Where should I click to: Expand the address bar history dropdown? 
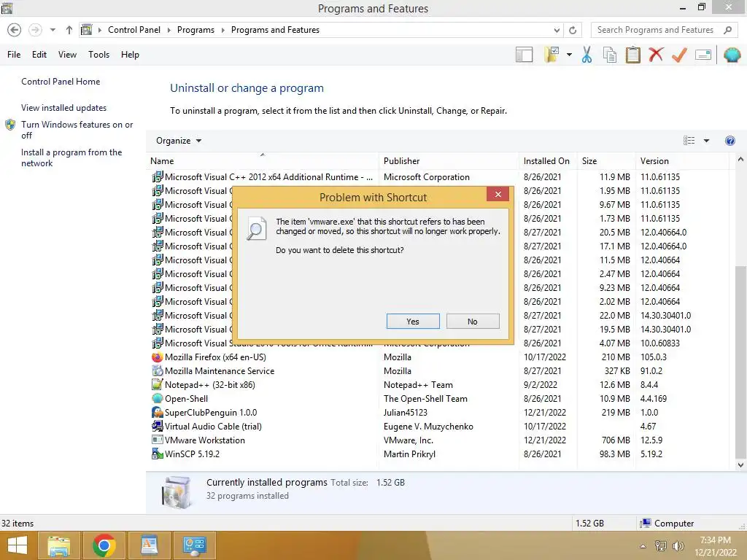click(x=557, y=30)
